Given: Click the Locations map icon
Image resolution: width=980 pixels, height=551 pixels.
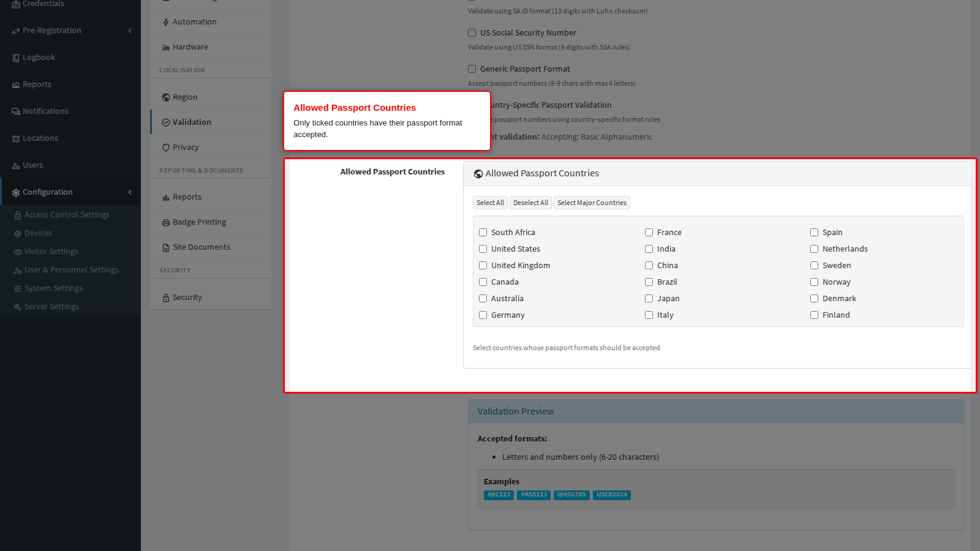Looking at the screenshot, I should (x=16, y=138).
